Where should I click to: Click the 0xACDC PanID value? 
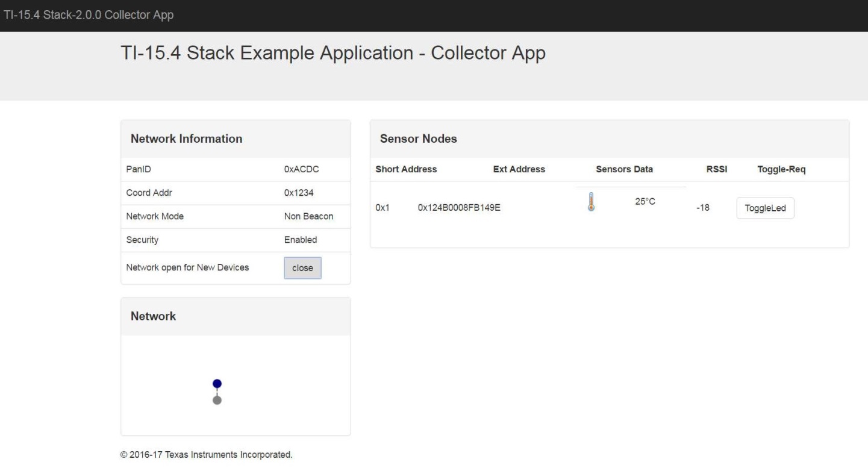(x=301, y=170)
